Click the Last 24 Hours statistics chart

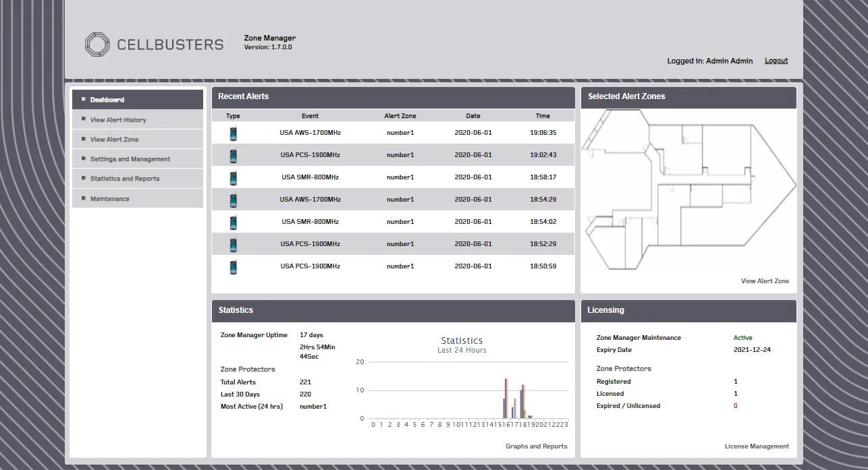click(x=462, y=382)
